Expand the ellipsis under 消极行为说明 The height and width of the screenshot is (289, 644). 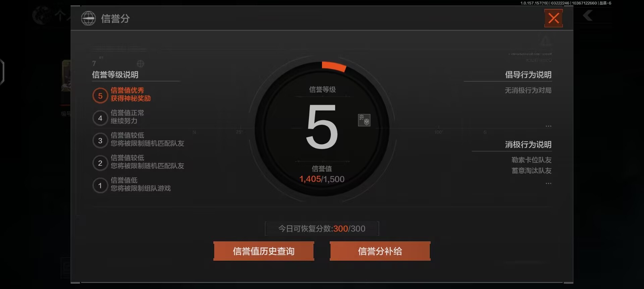point(548,184)
